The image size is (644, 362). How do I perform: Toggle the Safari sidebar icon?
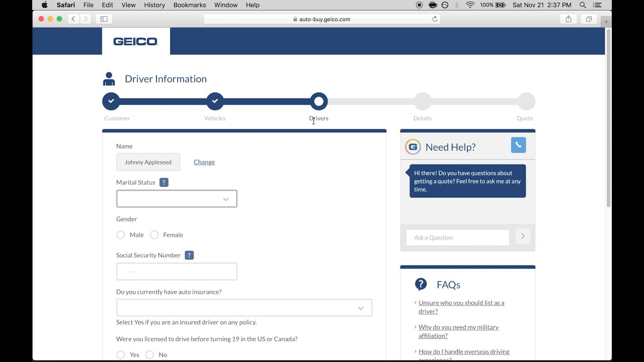[x=104, y=19]
